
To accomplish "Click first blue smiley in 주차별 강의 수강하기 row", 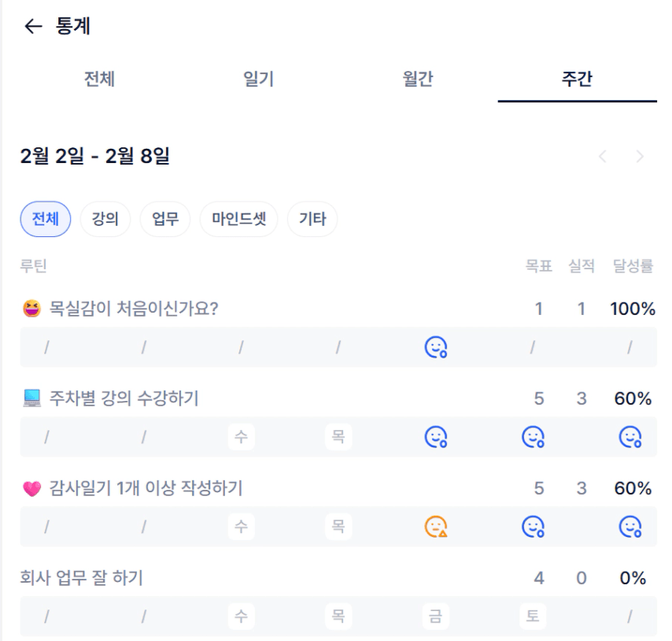I will coord(436,436).
